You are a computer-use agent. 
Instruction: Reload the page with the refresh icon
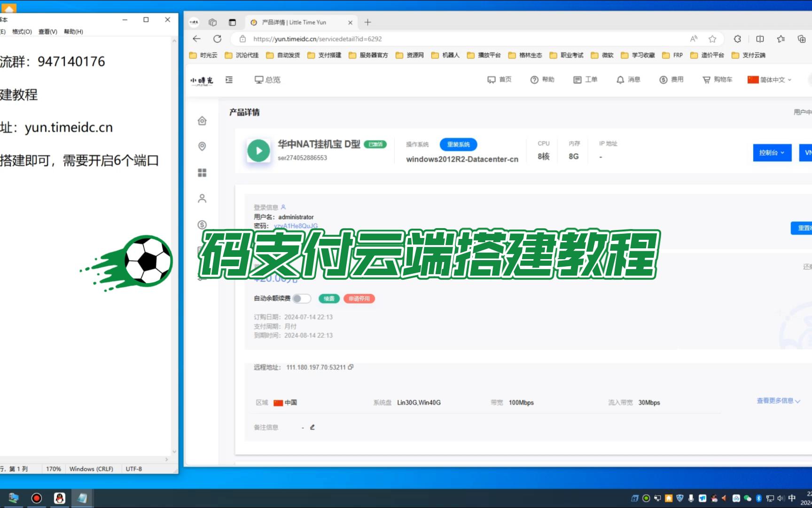(217, 39)
